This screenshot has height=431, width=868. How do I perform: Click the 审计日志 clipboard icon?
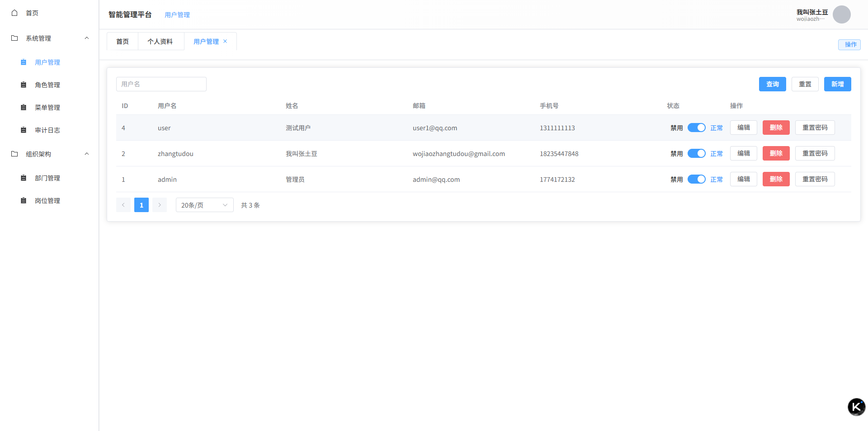pyautogui.click(x=24, y=130)
